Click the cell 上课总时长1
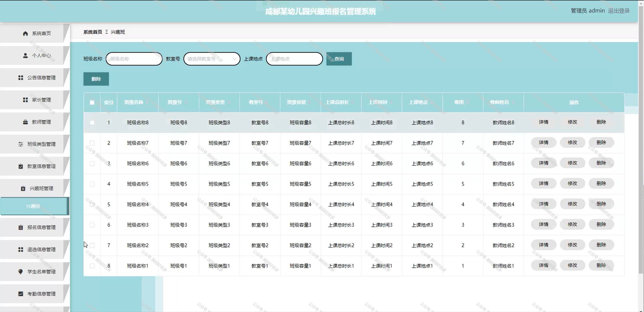The width and height of the screenshot is (644, 312). (341, 266)
